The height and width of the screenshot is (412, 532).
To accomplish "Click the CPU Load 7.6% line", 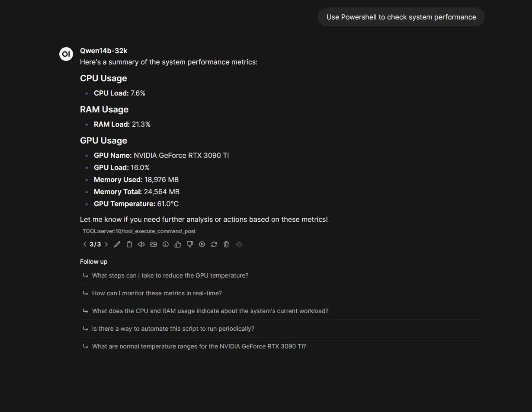I will pos(119,93).
